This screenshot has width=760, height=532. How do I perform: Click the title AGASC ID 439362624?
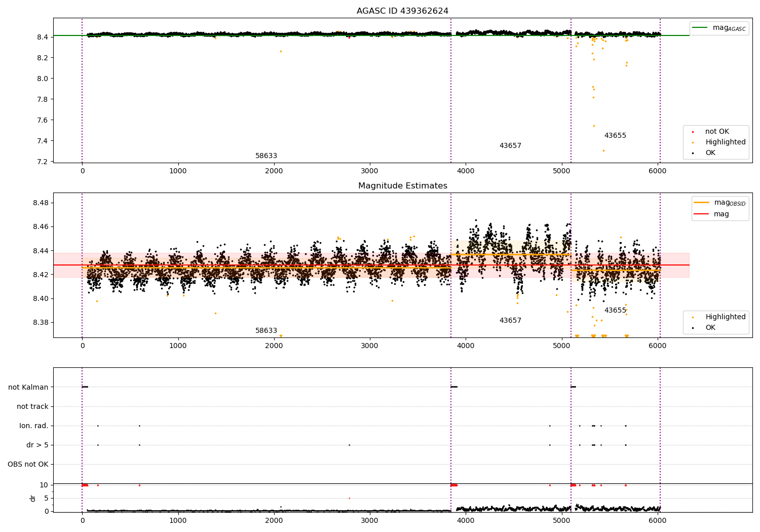point(402,11)
